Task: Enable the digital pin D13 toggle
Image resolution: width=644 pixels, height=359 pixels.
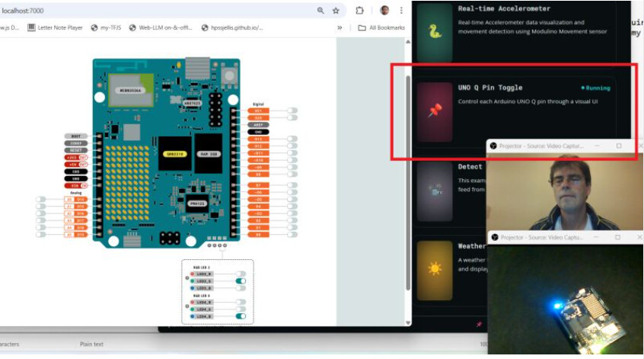Action: pyautogui.click(x=292, y=139)
